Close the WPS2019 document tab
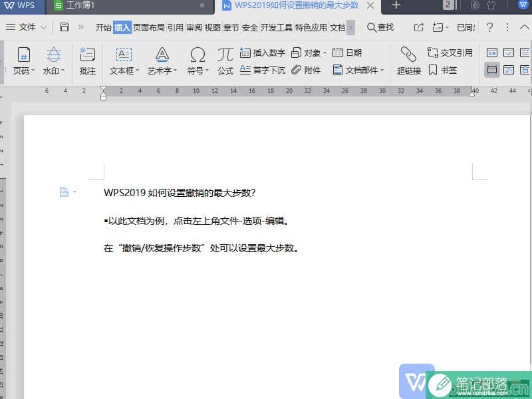 pos(370,5)
